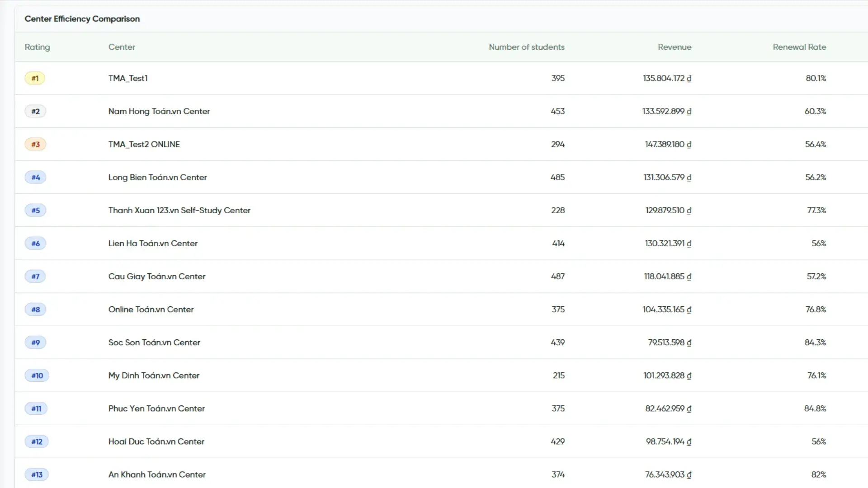Image resolution: width=868 pixels, height=488 pixels.
Task: Click student count 487 for Cau Giay
Action: click(x=557, y=276)
